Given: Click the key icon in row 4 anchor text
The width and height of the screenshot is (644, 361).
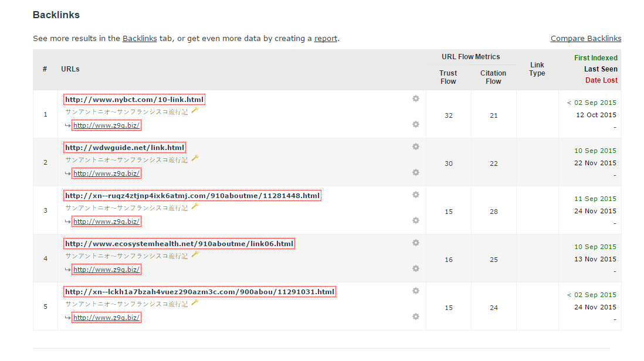Looking at the screenshot, I should 195,254.
